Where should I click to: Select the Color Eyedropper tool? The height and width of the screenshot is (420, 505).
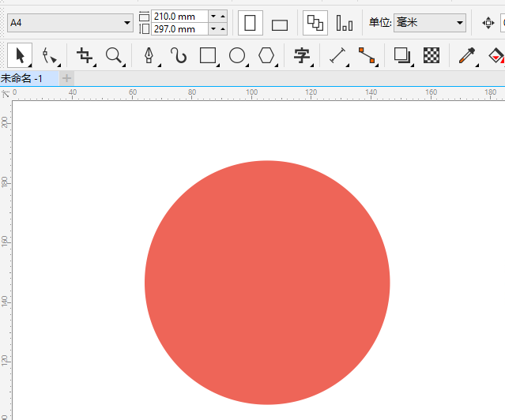pyautogui.click(x=466, y=55)
